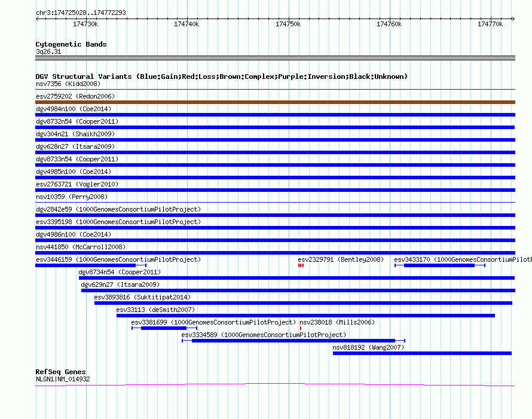Image resolution: width=532 pixels, height=419 pixels.
Task: Select the chr3:174725028..174772293 coordinate label
Action: click(x=81, y=13)
